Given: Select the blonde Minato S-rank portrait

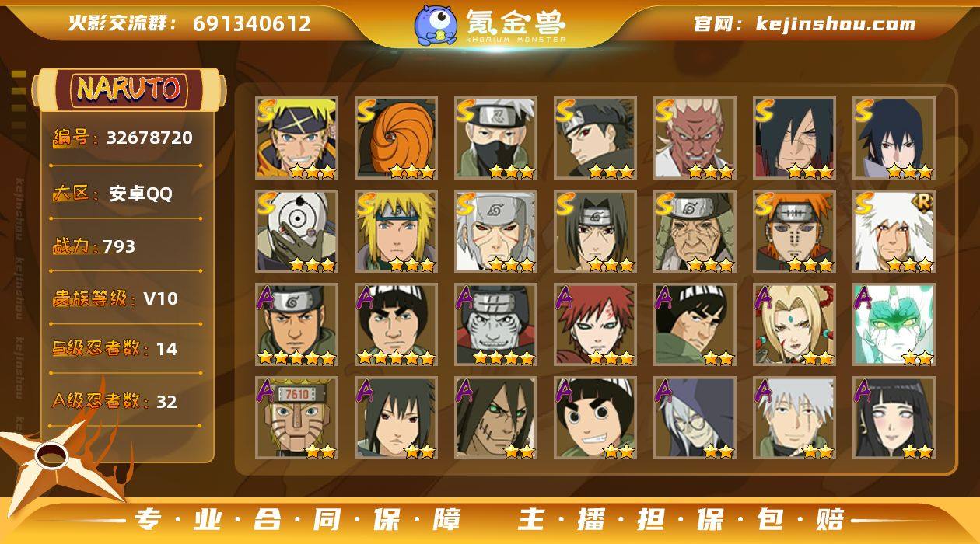Looking at the screenshot, I should tap(397, 232).
